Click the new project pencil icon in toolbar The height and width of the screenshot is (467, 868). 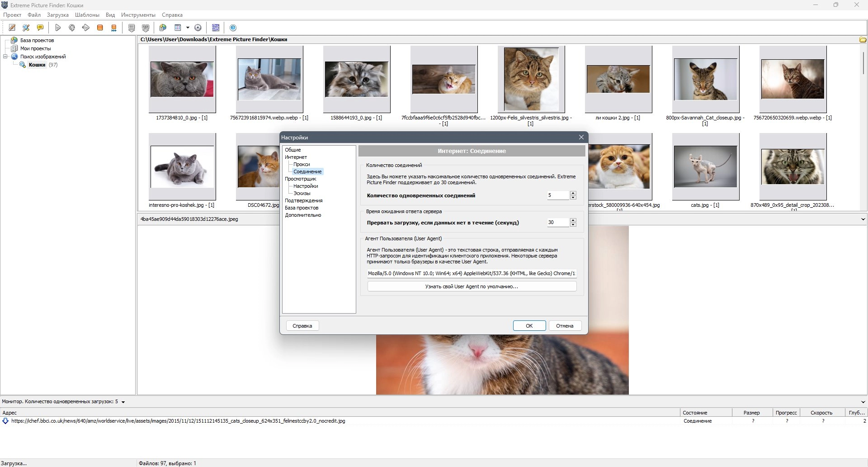pos(12,28)
